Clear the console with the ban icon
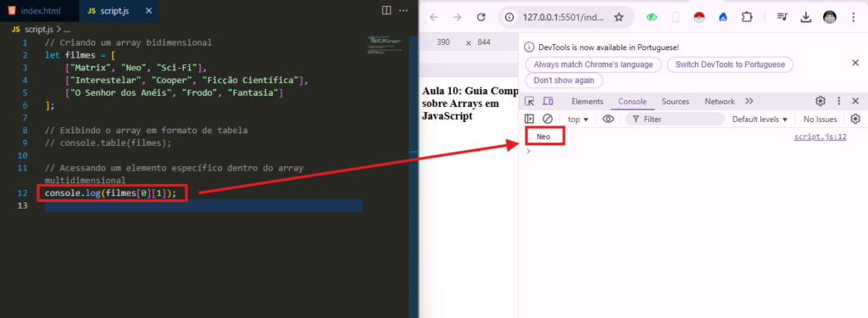The width and height of the screenshot is (868, 318). pos(548,119)
